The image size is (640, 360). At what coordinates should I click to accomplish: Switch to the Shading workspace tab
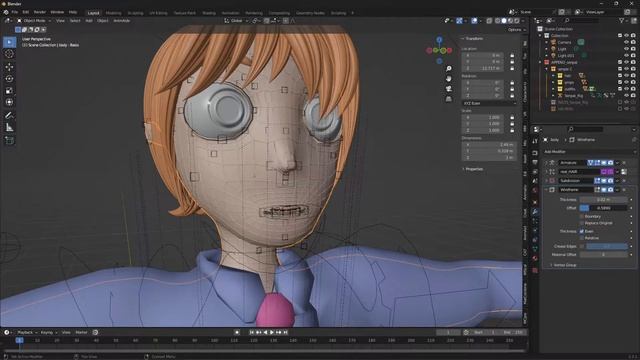(x=209, y=13)
